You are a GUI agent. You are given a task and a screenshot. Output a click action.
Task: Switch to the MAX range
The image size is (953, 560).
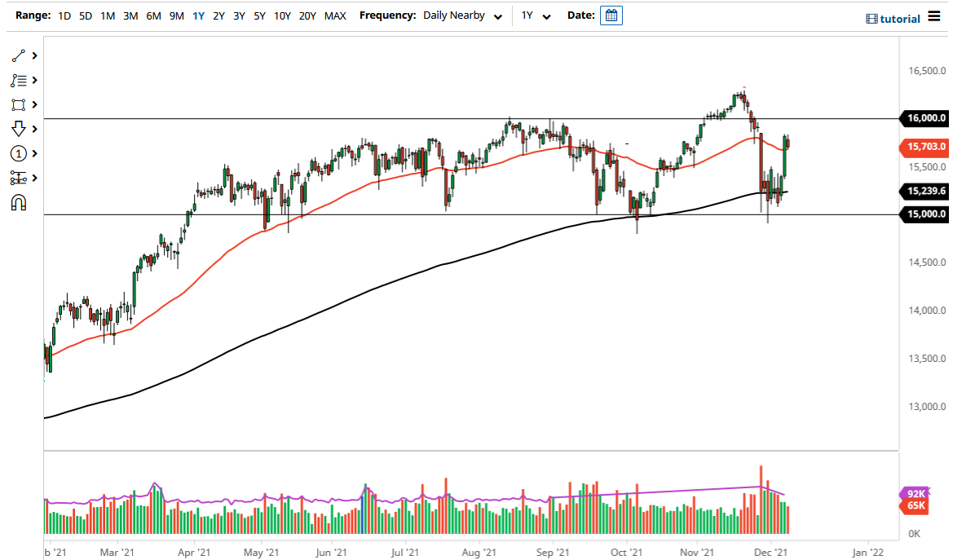(x=334, y=15)
